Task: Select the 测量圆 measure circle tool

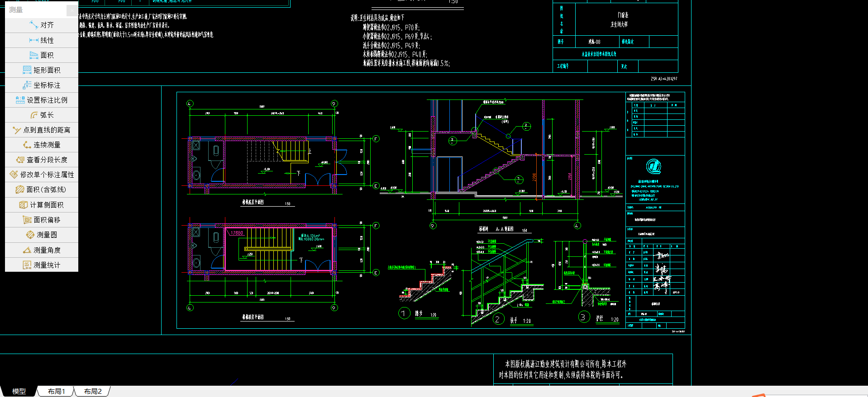Action: coord(42,235)
